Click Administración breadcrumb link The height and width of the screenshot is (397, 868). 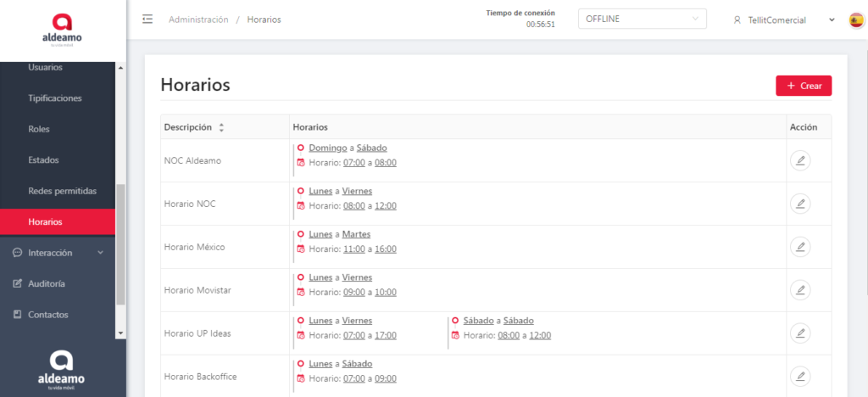point(198,20)
